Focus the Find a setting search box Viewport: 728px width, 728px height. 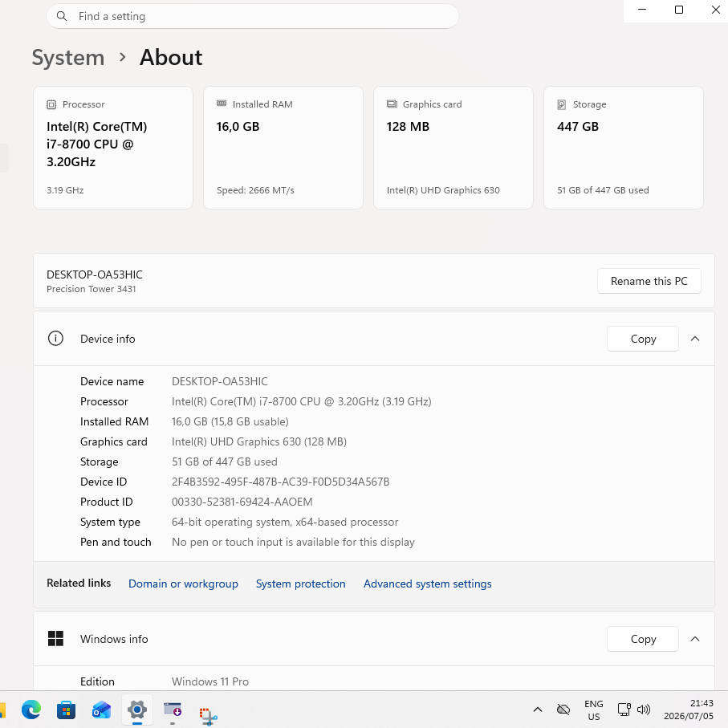pos(253,16)
